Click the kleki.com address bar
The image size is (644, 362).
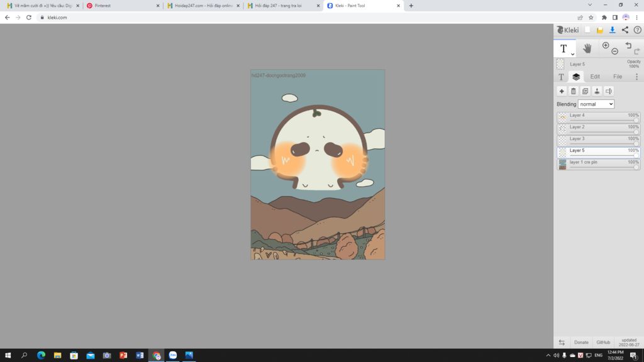304,17
